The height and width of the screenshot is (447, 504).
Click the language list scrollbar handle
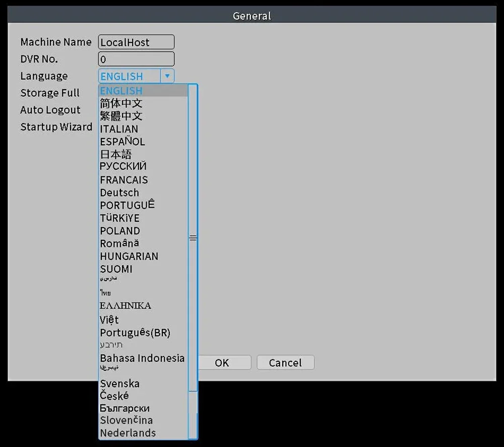[193, 238]
